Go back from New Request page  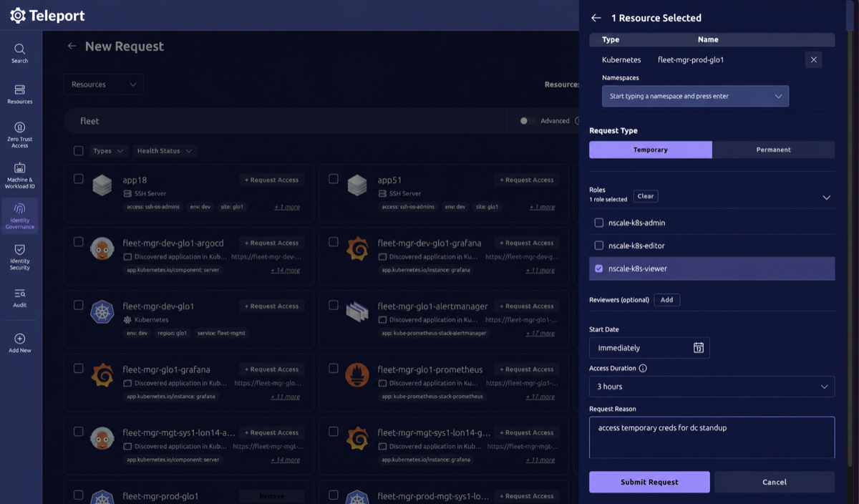72,46
